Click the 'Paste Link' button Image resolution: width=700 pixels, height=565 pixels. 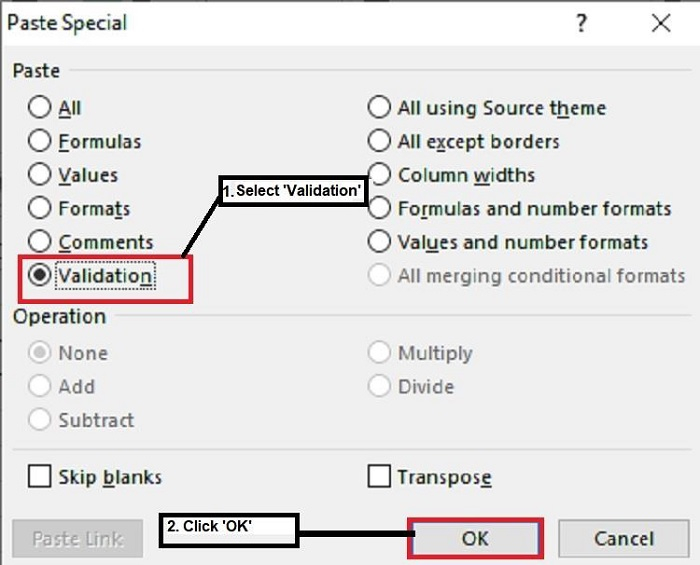(x=77, y=539)
